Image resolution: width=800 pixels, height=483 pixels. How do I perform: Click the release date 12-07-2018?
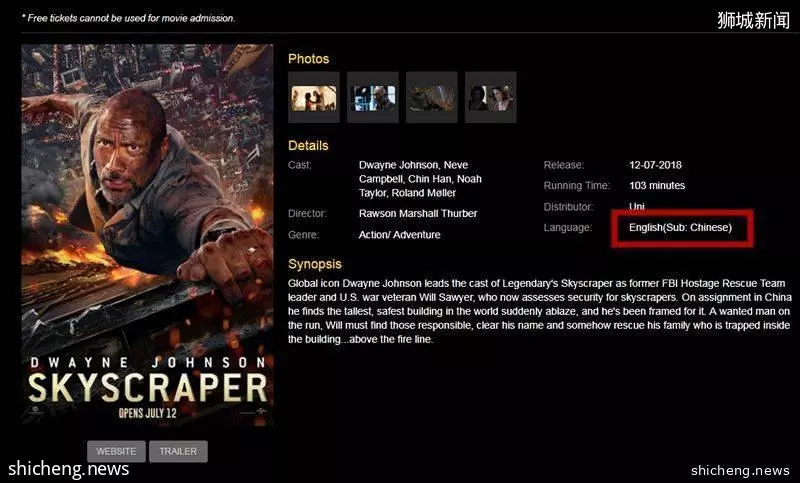pyautogui.click(x=655, y=165)
